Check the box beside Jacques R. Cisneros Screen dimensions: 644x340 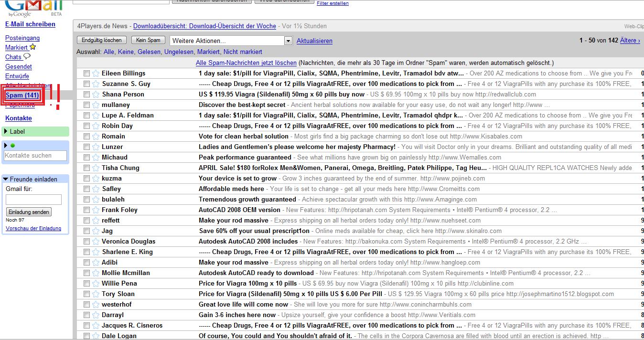click(86, 326)
